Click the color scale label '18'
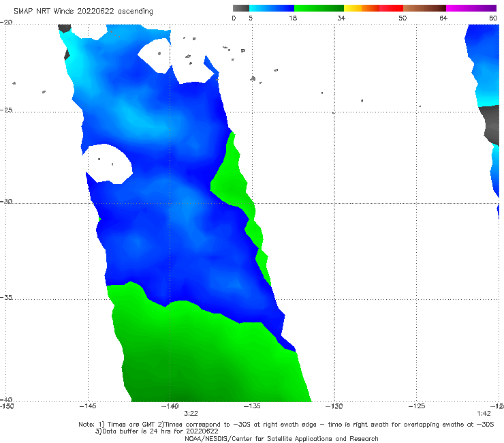The image size is (504, 443). click(292, 18)
